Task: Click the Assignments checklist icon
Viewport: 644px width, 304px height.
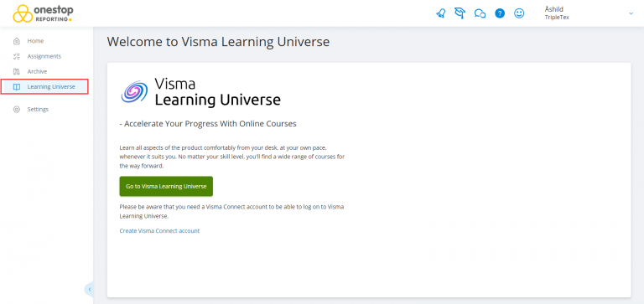Action: 17,56
